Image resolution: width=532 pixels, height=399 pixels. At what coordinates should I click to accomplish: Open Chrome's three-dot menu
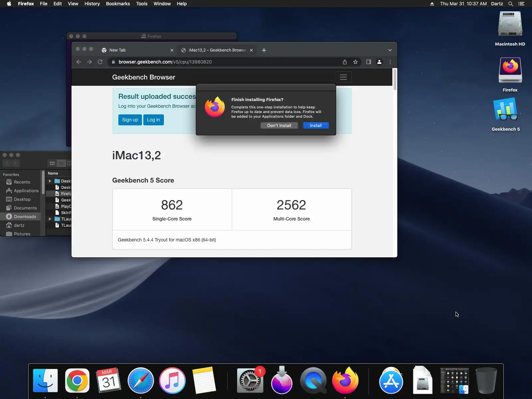click(390, 62)
